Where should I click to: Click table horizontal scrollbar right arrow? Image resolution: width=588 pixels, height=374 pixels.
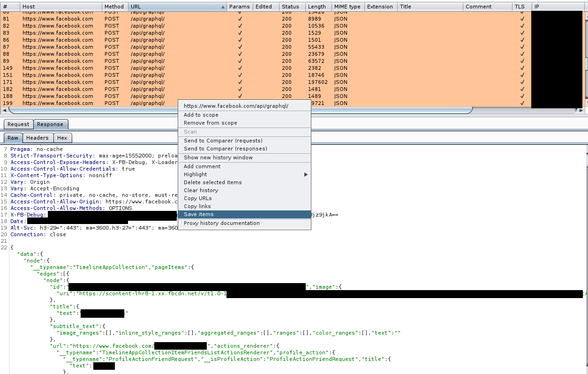point(581,111)
